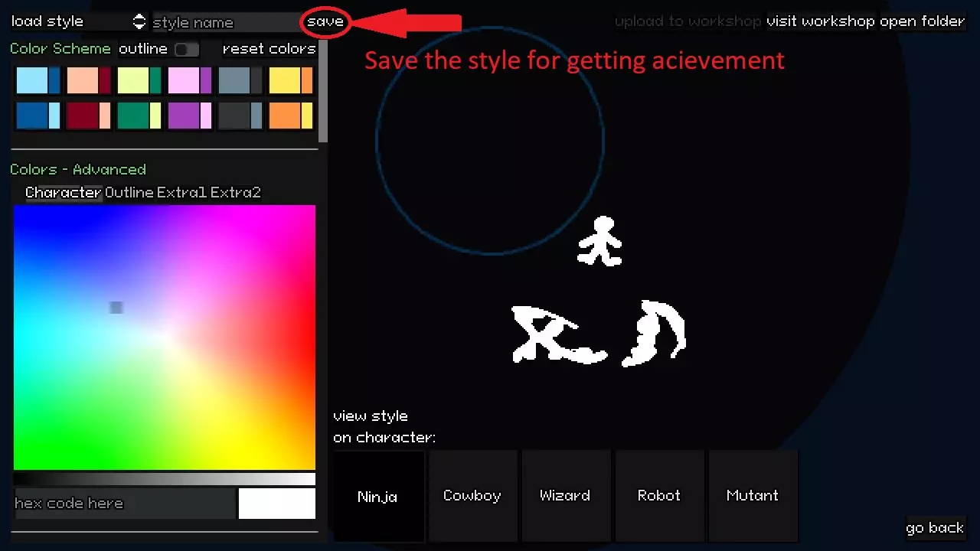Select the pale yellow and green color scheme
The image size is (980, 551).
click(x=139, y=80)
